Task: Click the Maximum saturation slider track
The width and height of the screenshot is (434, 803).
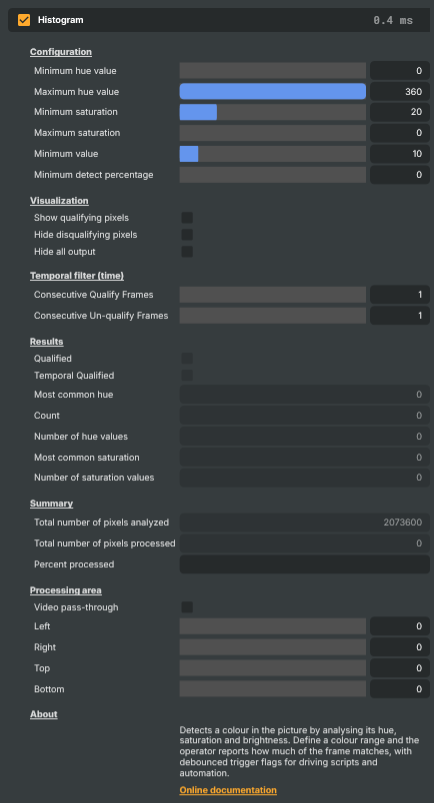Action: (x=273, y=133)
